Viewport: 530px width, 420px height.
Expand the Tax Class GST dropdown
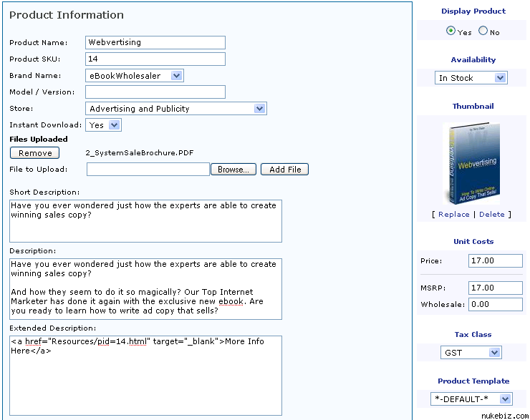point(471,353)
